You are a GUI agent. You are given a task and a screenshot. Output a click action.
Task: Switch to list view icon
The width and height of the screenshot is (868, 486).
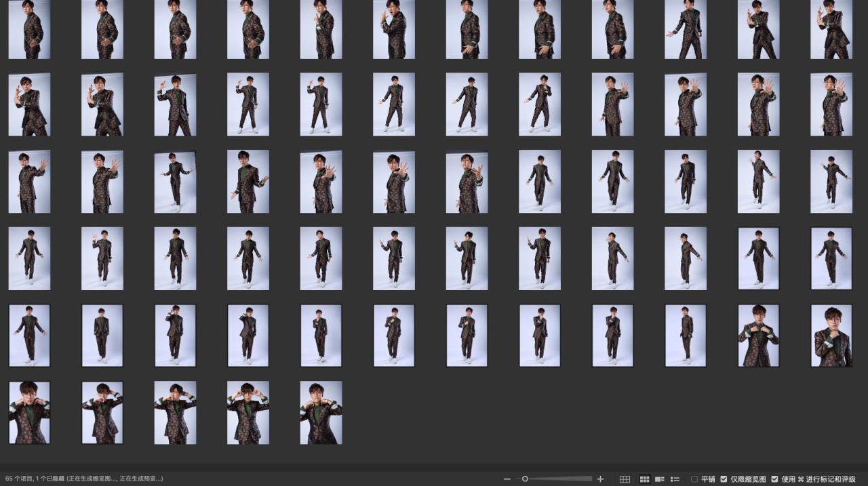tap(675, 479)
